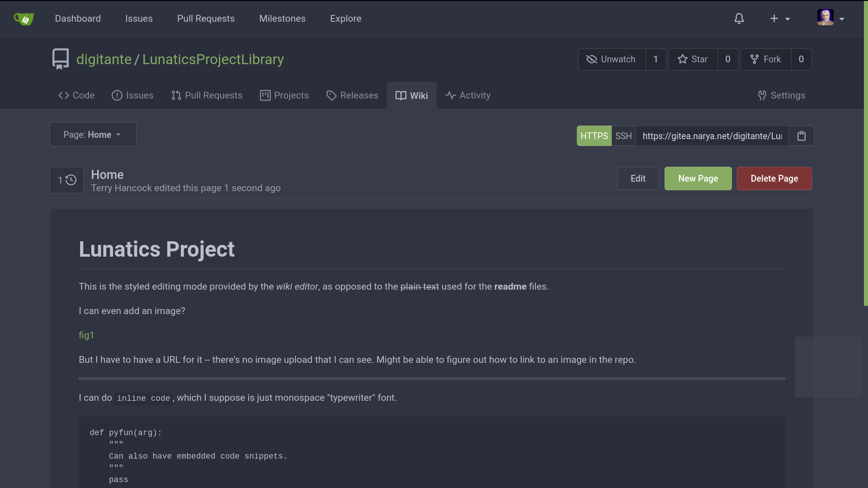Open the Activity pulse tab
Screen dimensions: 868x488
[468, 95]
